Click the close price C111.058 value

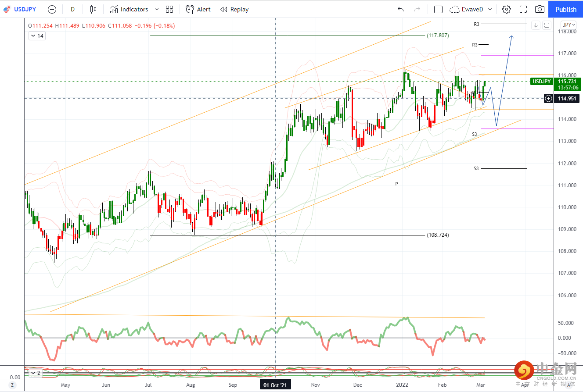[x=120, y=26]
